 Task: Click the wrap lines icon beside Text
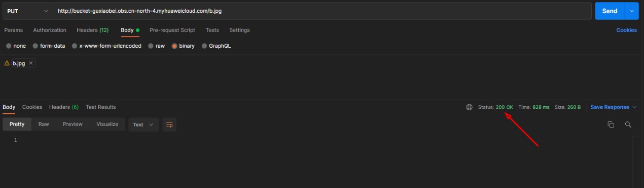pos(169,124)
